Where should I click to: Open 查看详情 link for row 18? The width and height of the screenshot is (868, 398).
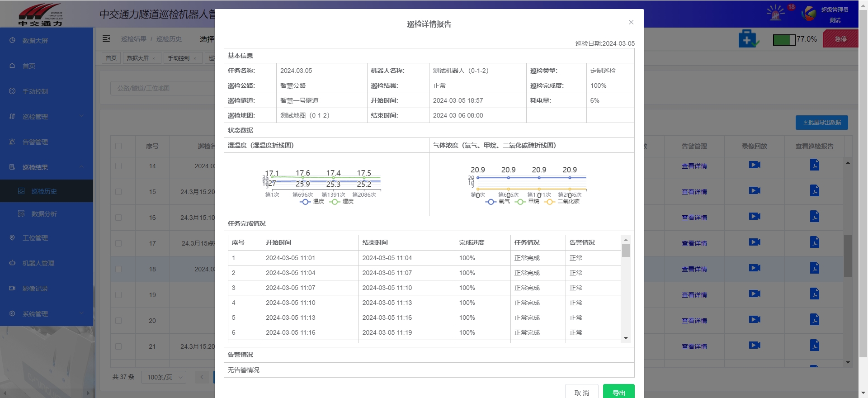coord(694,269)
